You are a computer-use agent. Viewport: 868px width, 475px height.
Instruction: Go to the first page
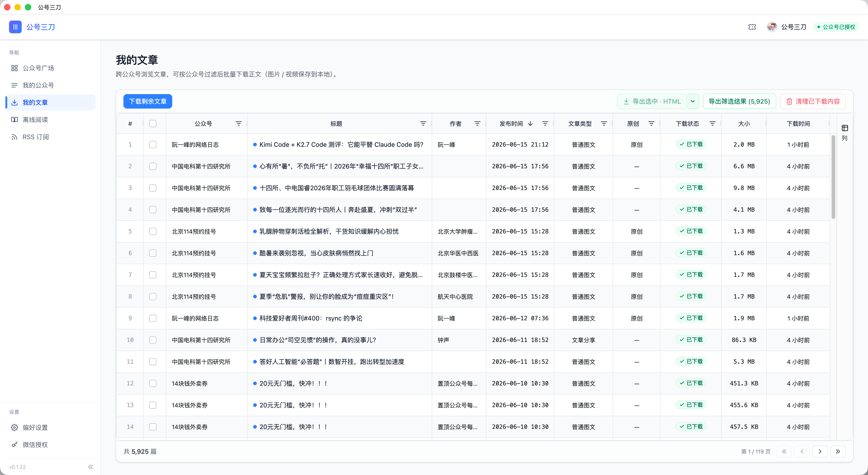(784, 451)
